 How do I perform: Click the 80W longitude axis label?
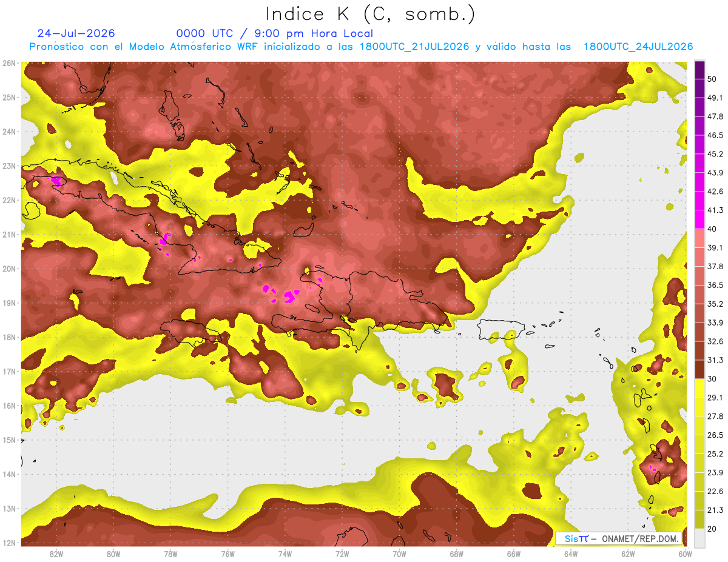[113, 554]
